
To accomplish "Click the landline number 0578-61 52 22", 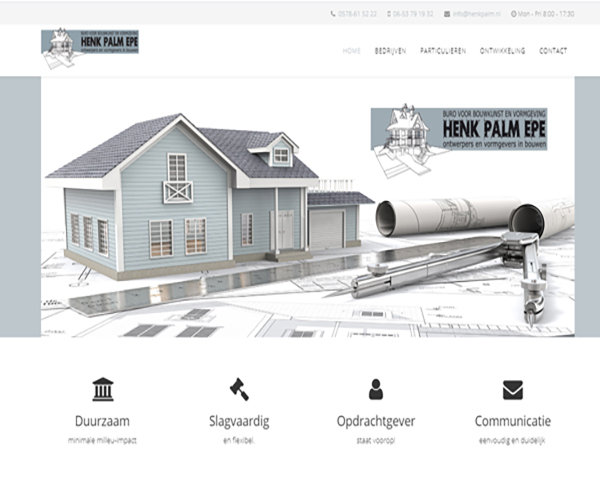I will point(357,14).
